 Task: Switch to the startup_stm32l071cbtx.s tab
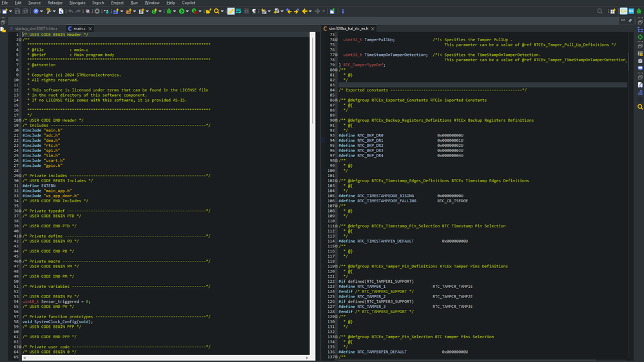point(37,29)
